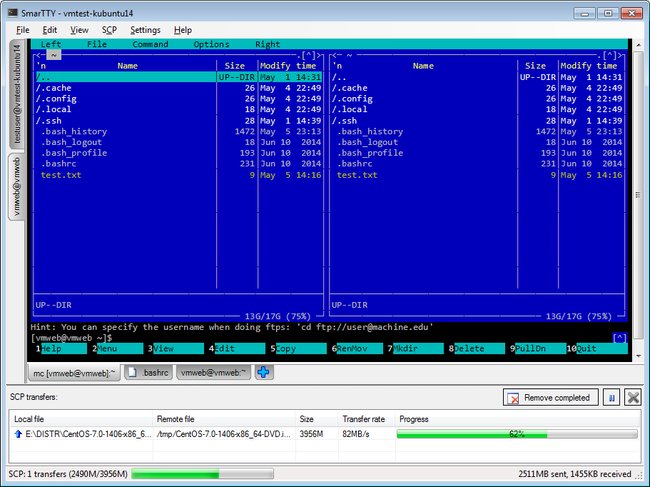Click the 9PullDn function button
650x487 pixels.
pyautogui.click(x=538, y=349)
